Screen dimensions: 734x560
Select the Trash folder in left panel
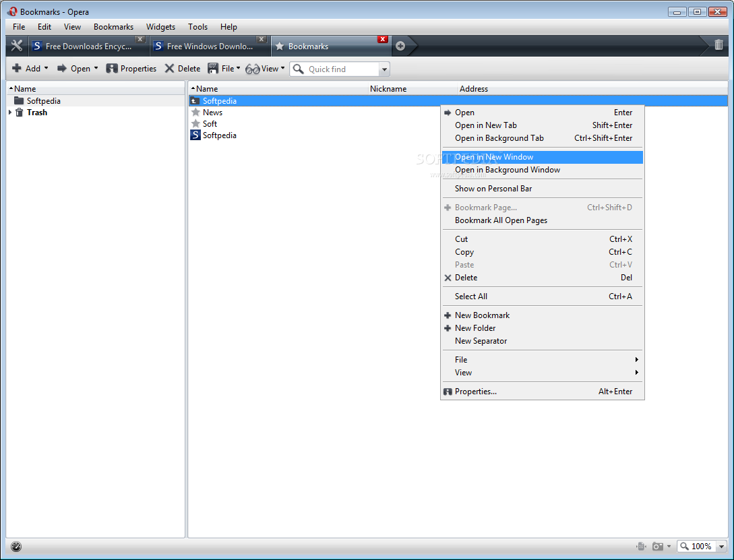[x=31, y=113]
